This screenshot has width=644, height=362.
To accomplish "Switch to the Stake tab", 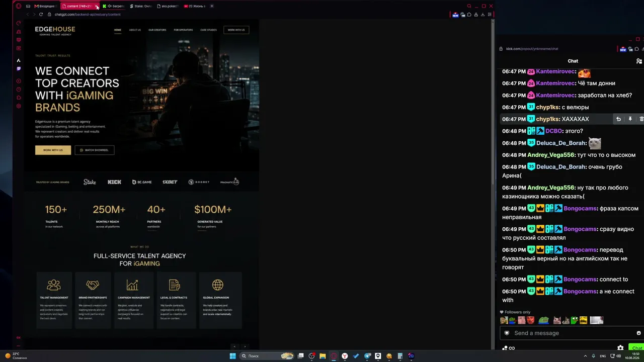I will click(x=141, y=6).
